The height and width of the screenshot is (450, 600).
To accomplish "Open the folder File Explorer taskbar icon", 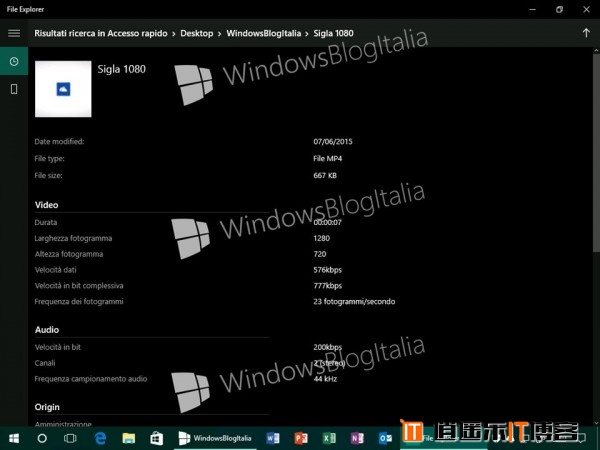I will 129,438.
